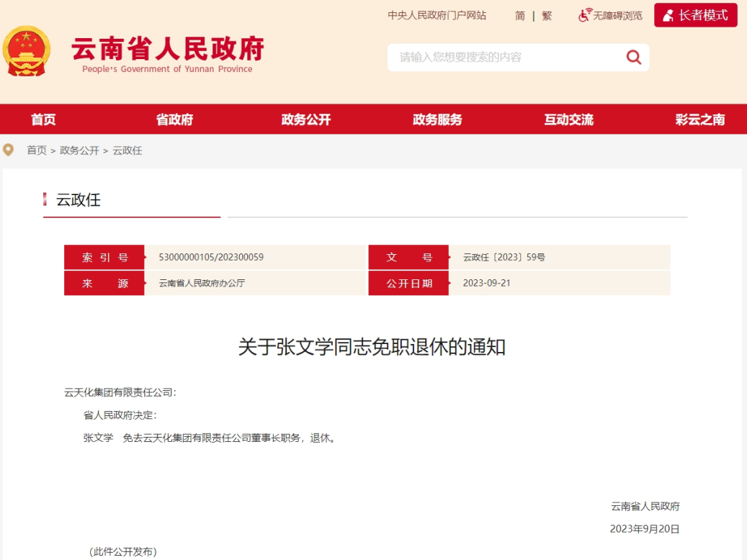Open the 互动交流 navigation menu item

(x=569, y=119)
